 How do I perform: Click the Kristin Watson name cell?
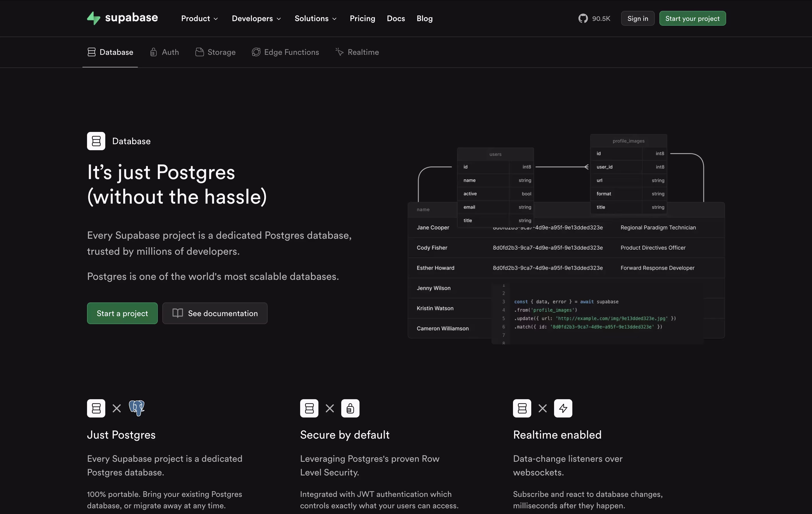tap(435, 308)
